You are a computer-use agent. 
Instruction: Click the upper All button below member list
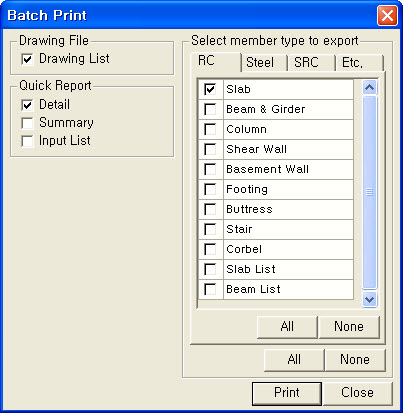[287, 327]
